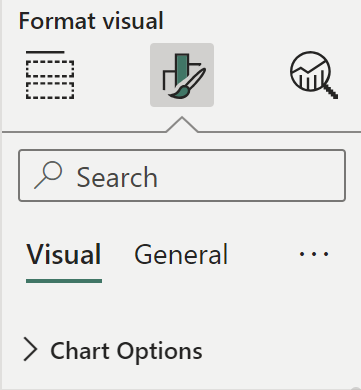Expand Chart Options chevron arrow
Image resolution: width=361 pixels, height=390 pixels.
(x=30, y=349)
